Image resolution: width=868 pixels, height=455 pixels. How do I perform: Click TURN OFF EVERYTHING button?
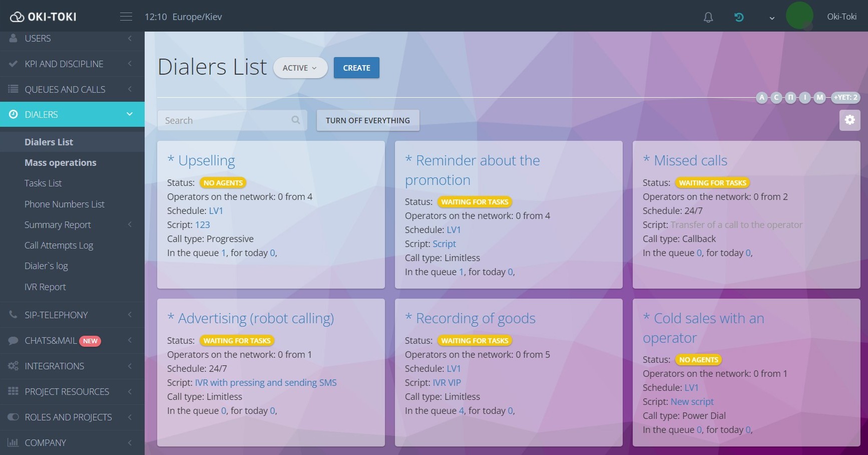click(367, 121)
